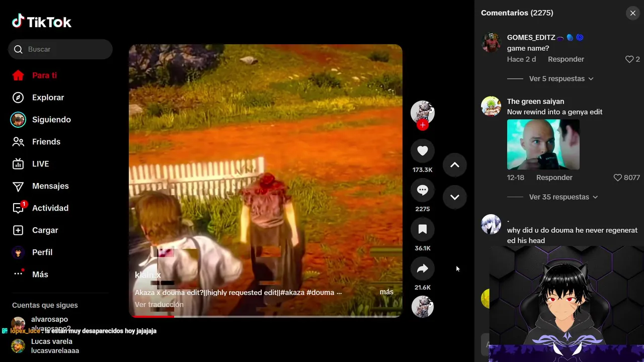
Task: Like the GOMES_EDITZ comment
Action: [x=629, y=59]
